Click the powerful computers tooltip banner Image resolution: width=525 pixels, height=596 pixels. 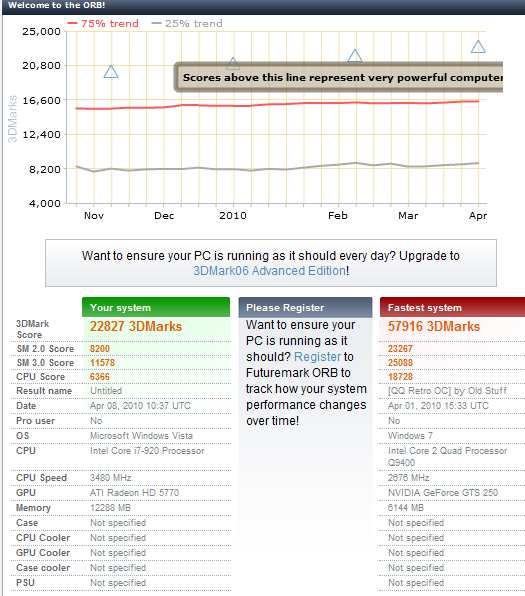[x=338, y=77]
